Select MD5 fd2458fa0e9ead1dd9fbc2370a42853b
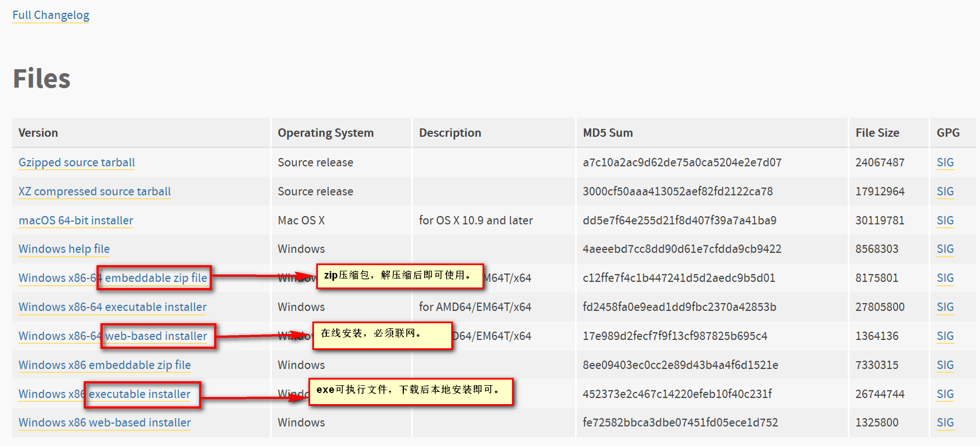 pos(679,307)
